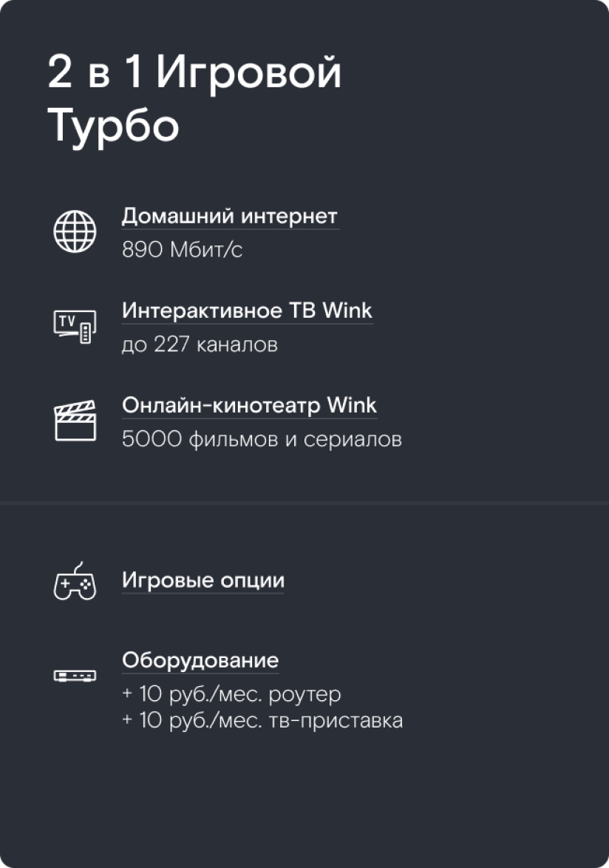Select the router 10 руб./мес. line
Screen dimensions: 609x868
coord(231,695)
